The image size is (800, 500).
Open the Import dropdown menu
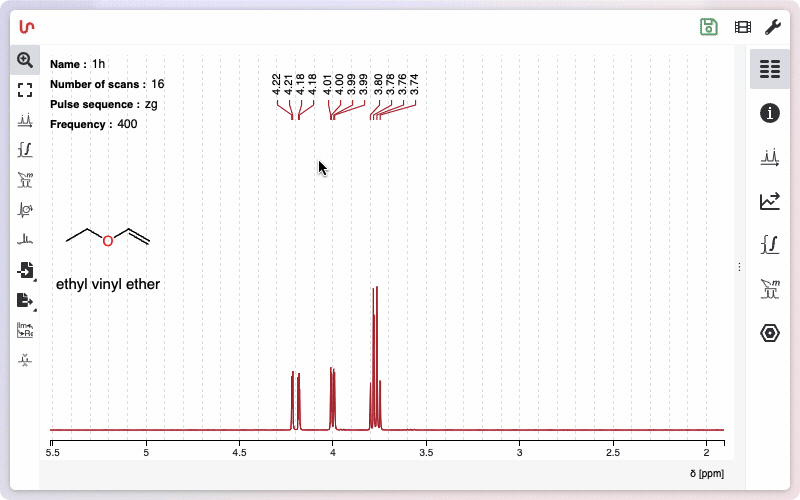point(25,270)
